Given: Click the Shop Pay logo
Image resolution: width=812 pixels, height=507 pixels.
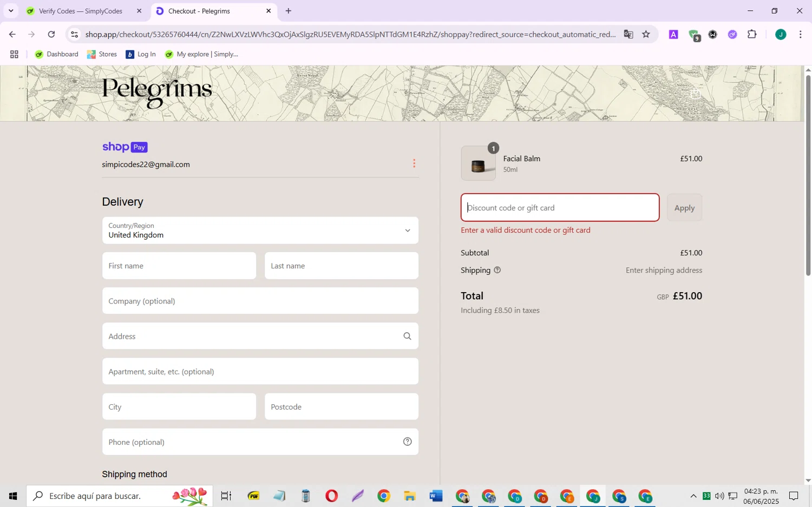Looking at the screenshot, I should [125, 147].
